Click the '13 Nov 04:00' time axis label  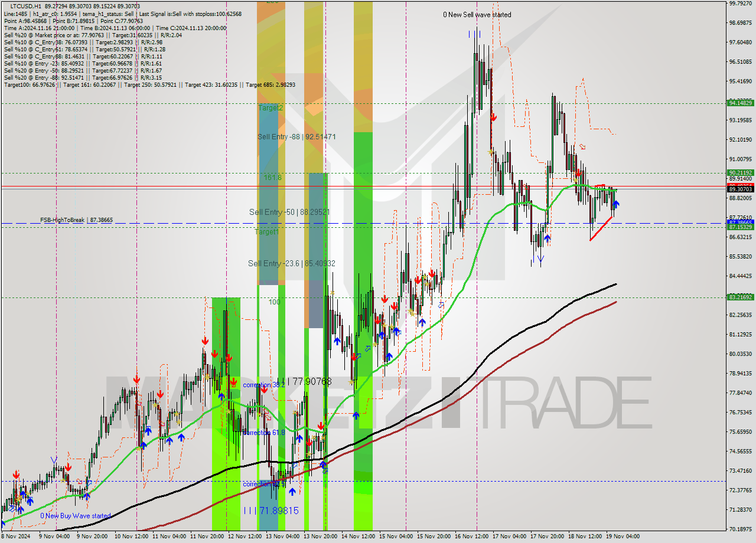[283, 537]
